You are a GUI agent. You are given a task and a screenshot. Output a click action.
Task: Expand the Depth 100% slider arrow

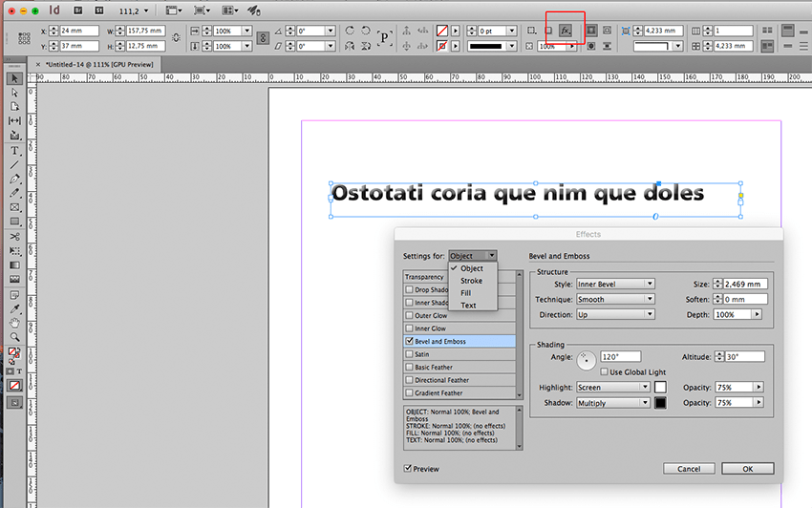(758, 314)
